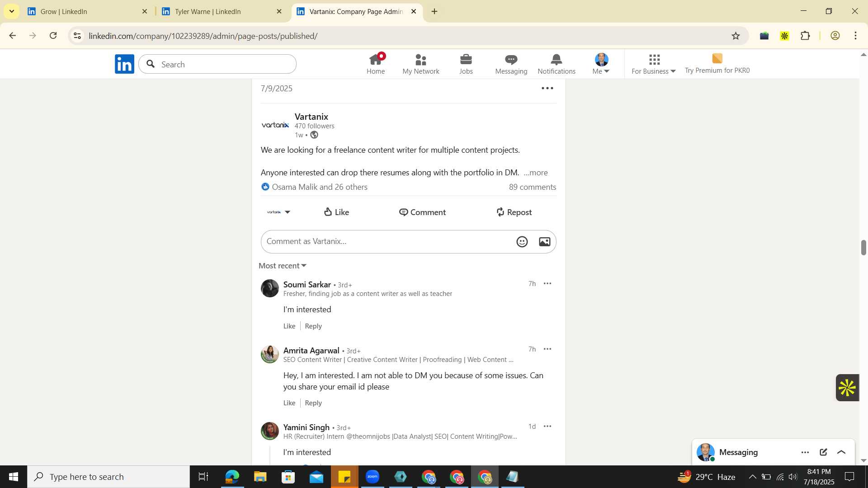
Task: Open the 89 comments link
Action: click(532, 187)
